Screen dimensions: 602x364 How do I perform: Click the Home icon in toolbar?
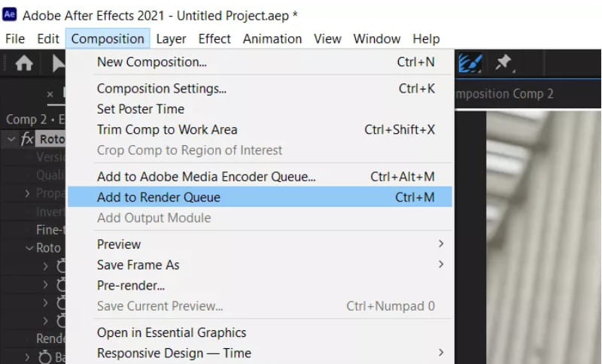(24, 63)
